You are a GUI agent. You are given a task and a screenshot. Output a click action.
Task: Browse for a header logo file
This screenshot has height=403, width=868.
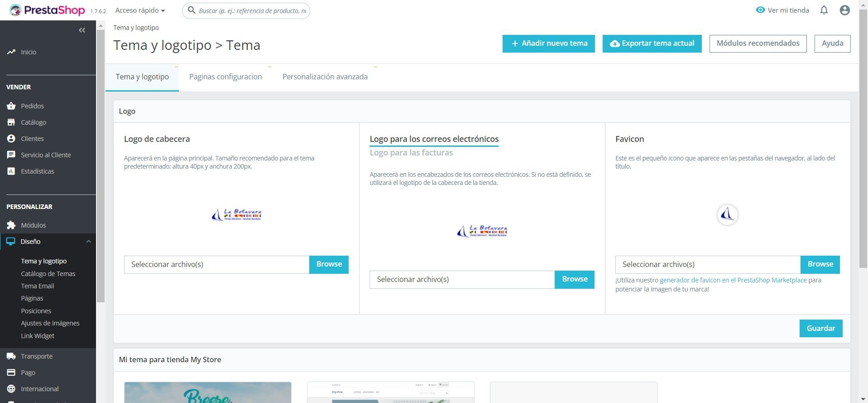click(x=329, y=265)
